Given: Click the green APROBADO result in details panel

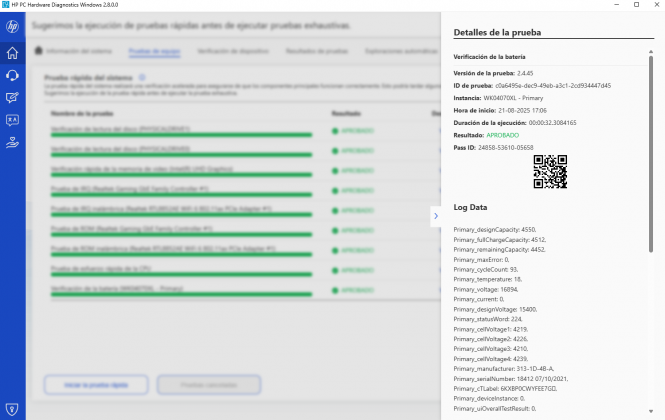Looking at the screenshot, I should [x=503, y=135].
